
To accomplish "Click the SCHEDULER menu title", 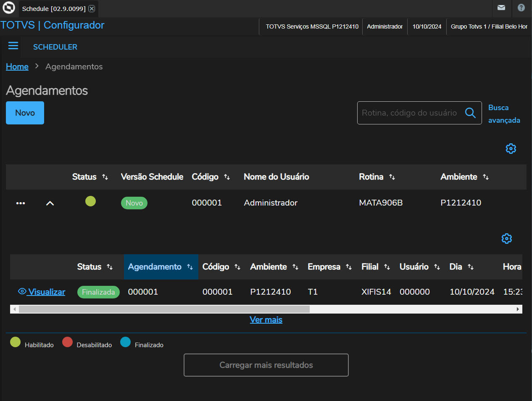I will [x=55, y=47].
